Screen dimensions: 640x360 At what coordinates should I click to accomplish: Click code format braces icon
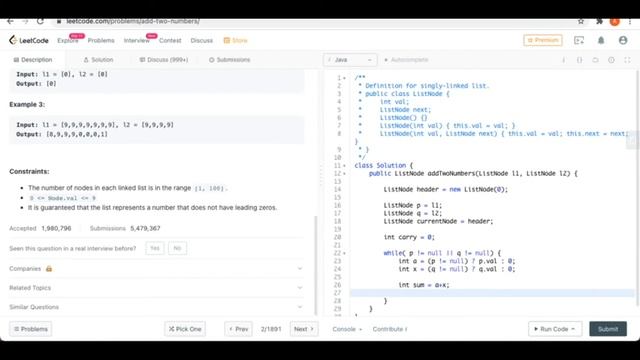coord(580,60)
